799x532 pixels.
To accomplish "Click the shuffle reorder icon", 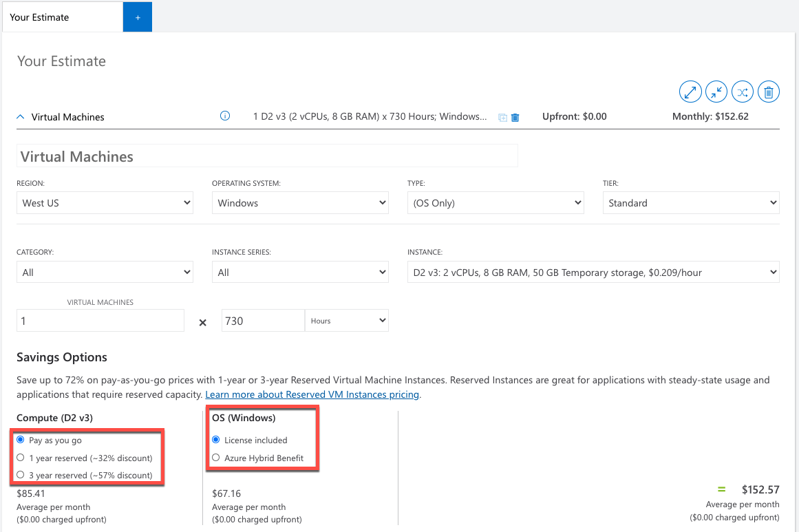I will (x=743, y=91).
